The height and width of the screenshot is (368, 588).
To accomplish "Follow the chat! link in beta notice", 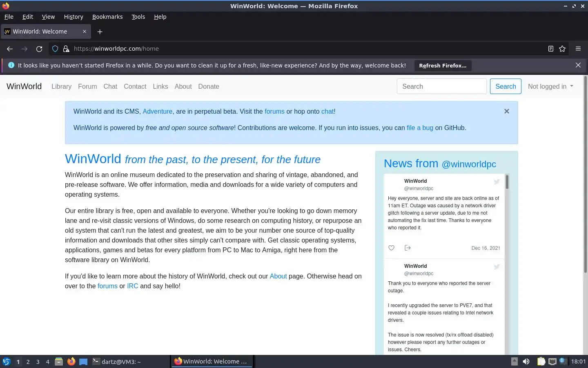I will [x=328, y=111].
